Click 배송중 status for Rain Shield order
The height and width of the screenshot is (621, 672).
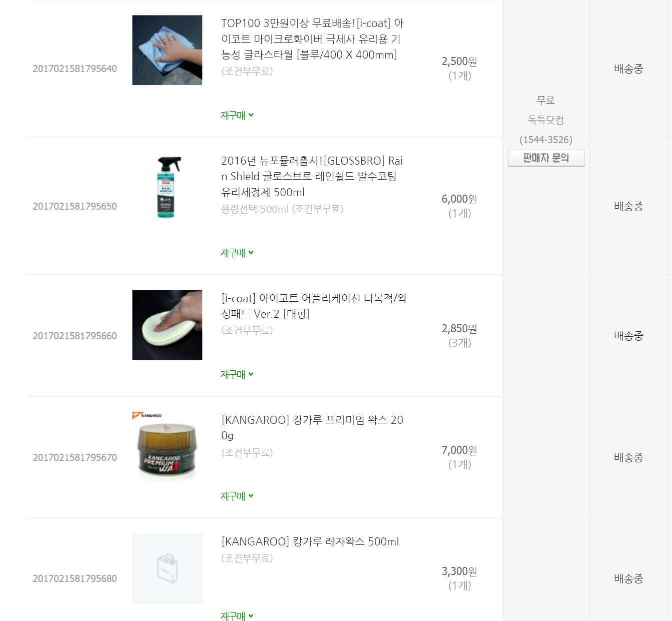[x=628, y=206]
